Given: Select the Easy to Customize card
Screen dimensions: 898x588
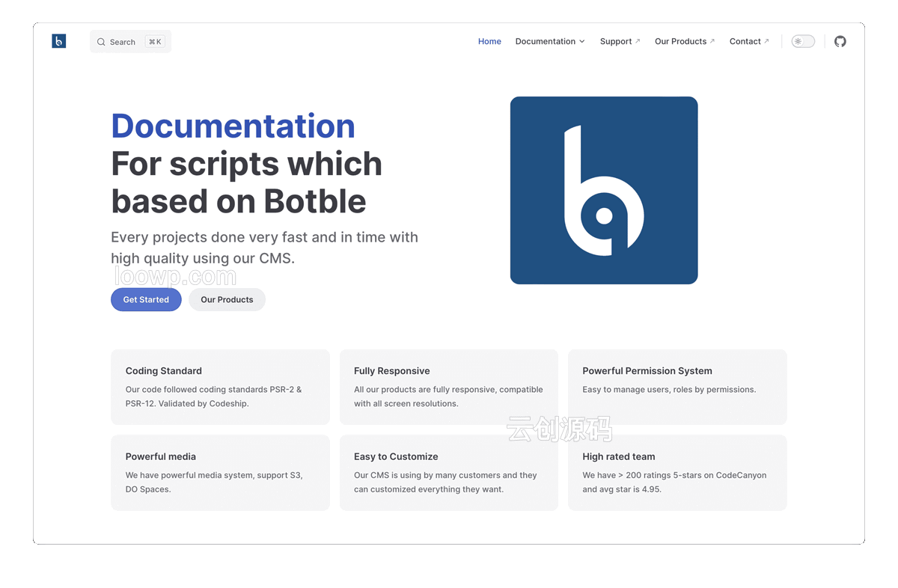Looking at the screenshot, I should (449, 473).
